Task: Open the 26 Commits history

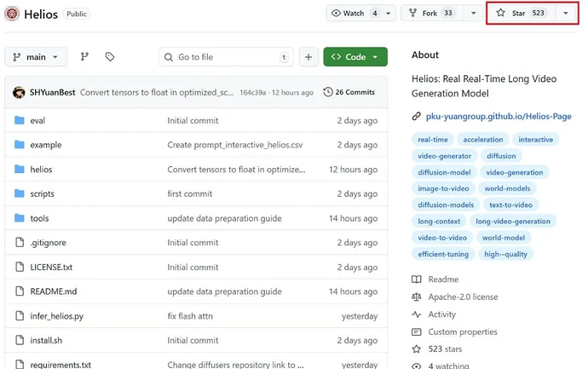Action: tap(349, 92)
